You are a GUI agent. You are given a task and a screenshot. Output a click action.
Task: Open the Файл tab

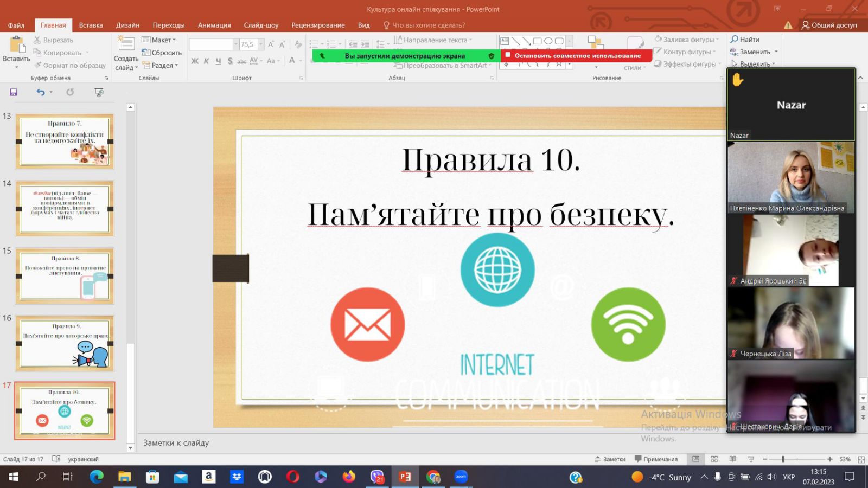click(x=16, y=25)
